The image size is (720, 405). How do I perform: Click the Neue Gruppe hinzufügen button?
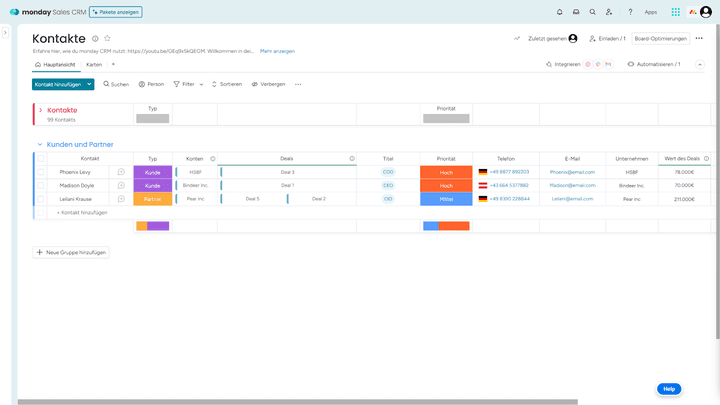71,252
